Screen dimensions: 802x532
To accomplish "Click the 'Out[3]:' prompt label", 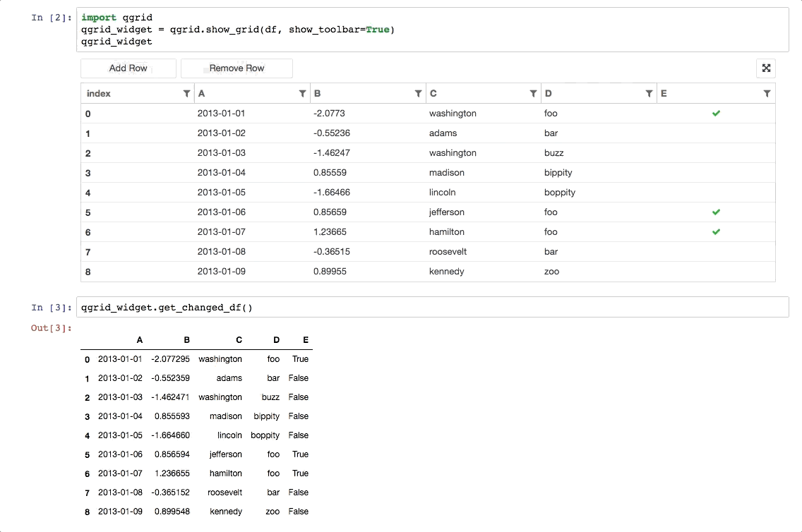I will point(51,328).
